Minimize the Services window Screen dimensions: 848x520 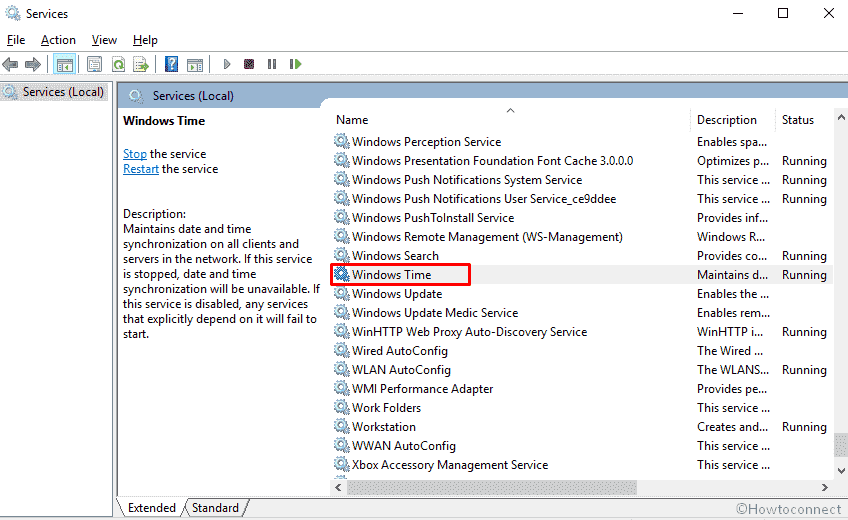tap(738, 13)
